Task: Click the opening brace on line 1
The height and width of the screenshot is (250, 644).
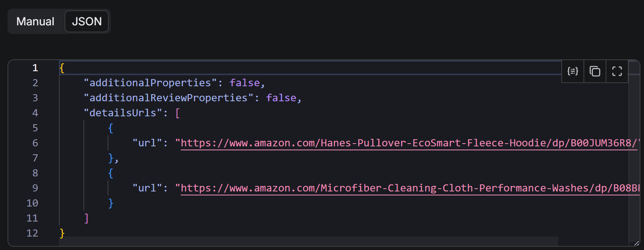Action: coord(61,68)
